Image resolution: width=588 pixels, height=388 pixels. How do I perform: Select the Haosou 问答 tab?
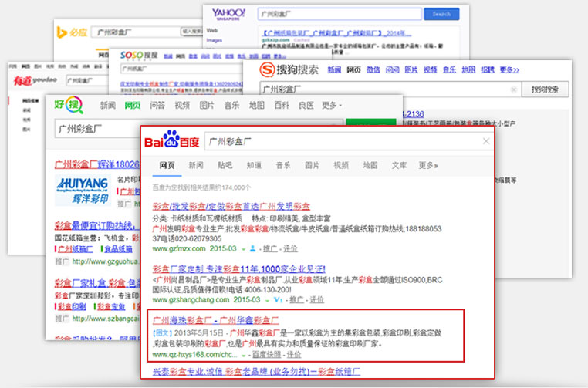157,106
